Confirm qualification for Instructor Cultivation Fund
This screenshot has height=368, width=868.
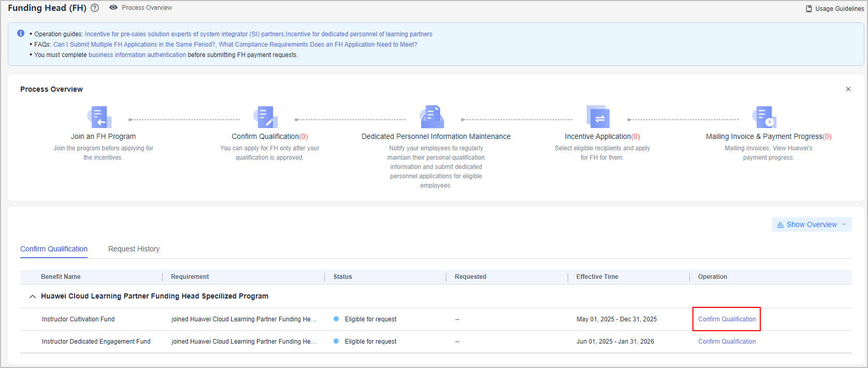(727, 319)
